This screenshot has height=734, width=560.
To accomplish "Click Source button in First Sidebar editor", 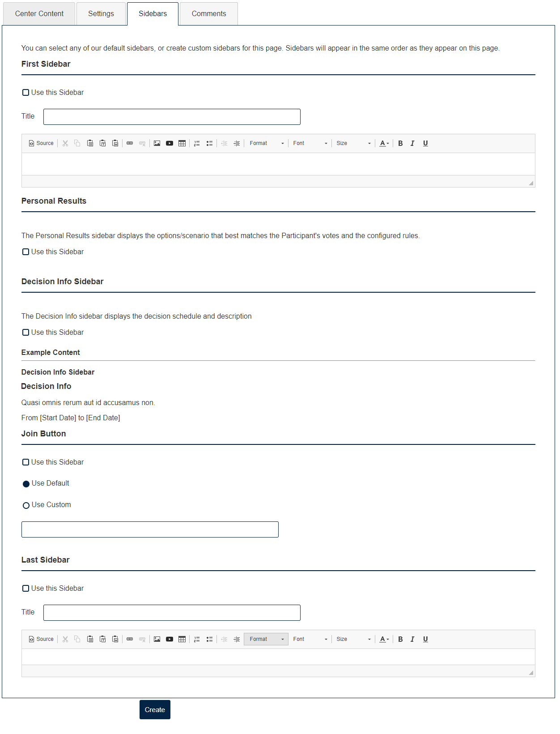I will pos(41,143).
